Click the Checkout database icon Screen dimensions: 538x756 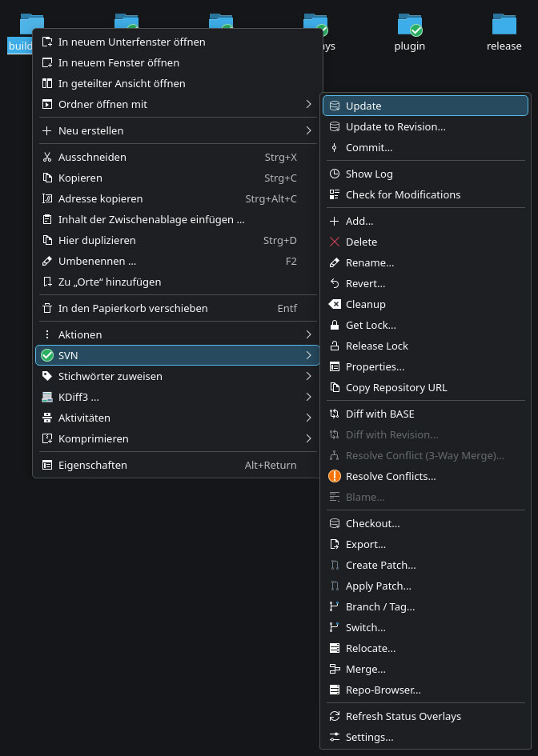(335, 523)
